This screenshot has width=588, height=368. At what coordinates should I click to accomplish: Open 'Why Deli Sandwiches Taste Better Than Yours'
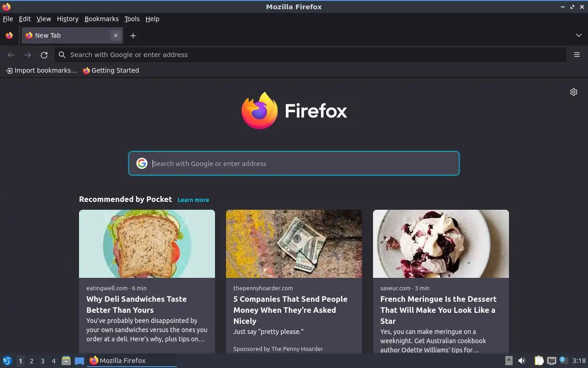(136, 305)
